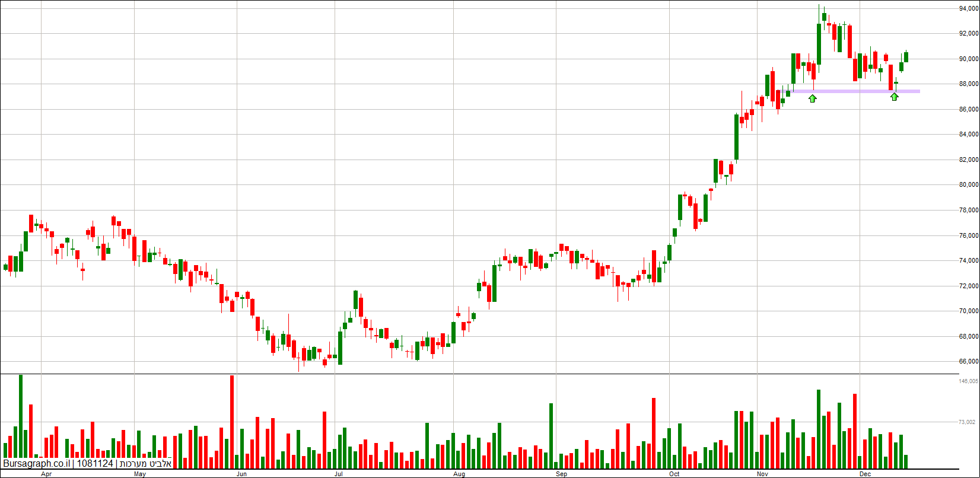
Task: Pick the 86,000 price axis label
Action: 969,110
